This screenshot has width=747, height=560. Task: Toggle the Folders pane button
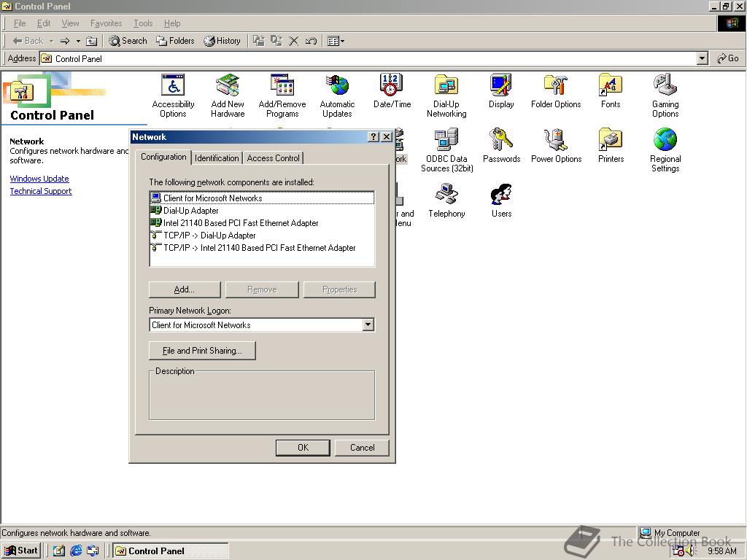pos(175,41)
